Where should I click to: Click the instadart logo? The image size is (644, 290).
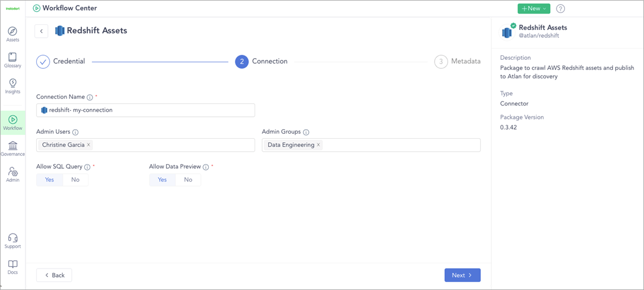(x=13, y=8)
